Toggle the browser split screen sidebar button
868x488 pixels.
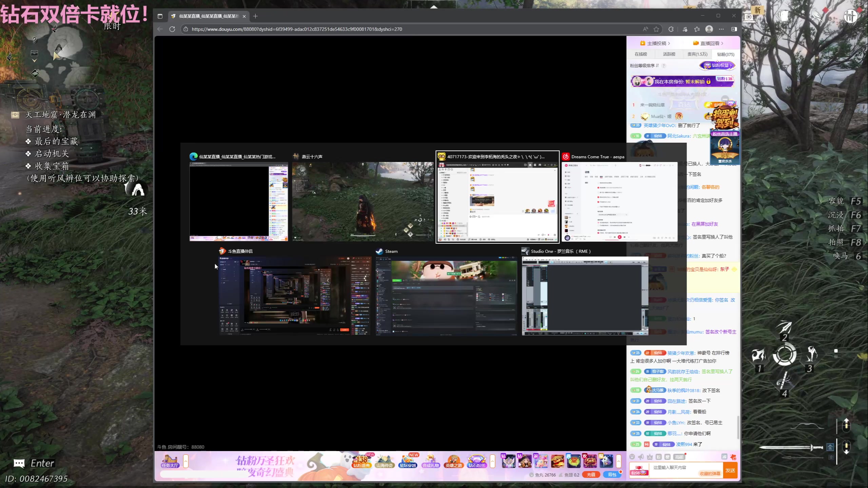(x=734, y=29)
